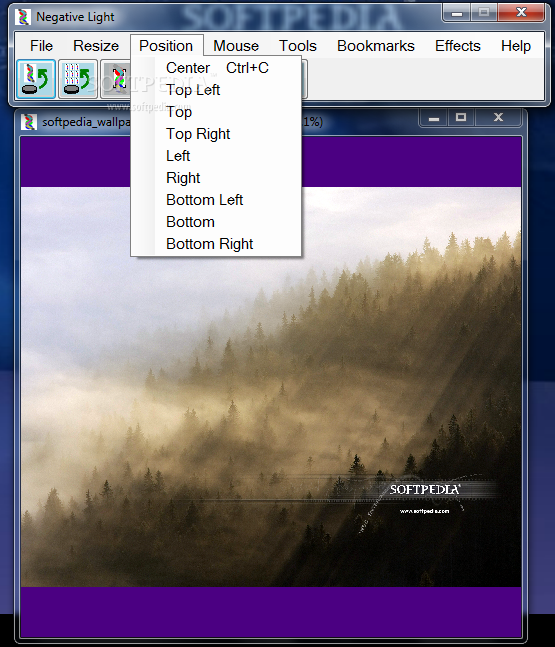The height and width of the screenshot is (647, 555).
Task: Click the forest wallpaper image preview
Action: point(271,387)
